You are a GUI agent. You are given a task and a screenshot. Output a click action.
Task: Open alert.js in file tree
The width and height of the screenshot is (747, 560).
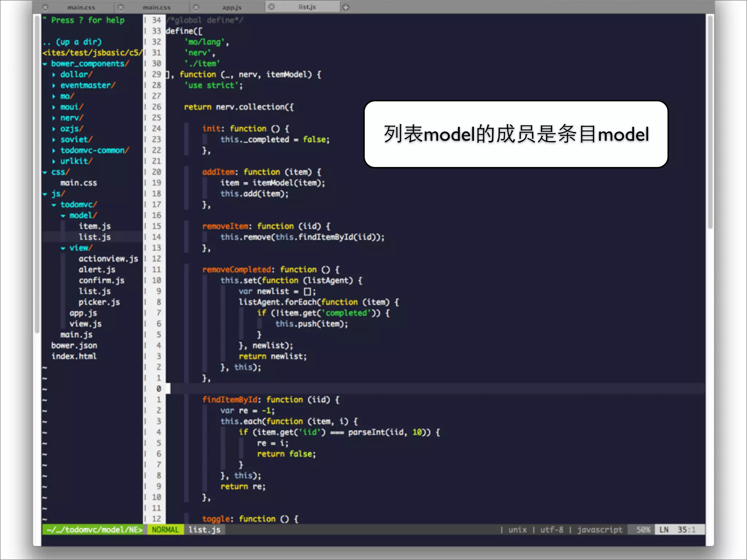click(97, 270)
